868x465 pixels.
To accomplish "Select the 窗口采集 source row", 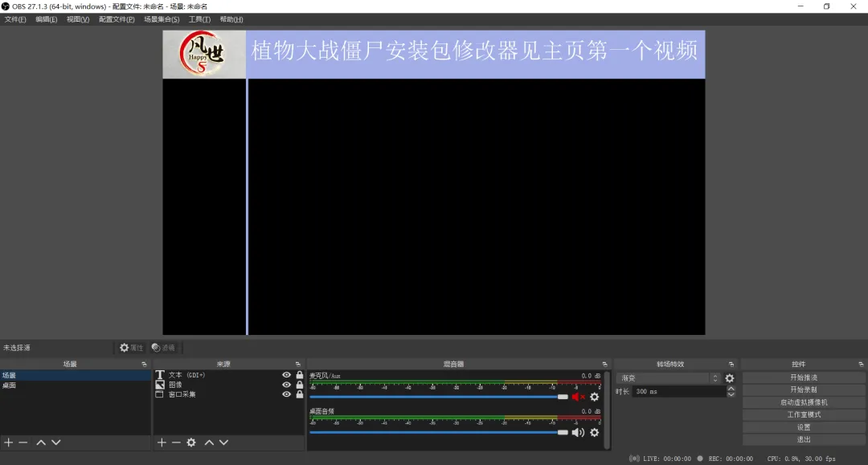I will 228,394.
